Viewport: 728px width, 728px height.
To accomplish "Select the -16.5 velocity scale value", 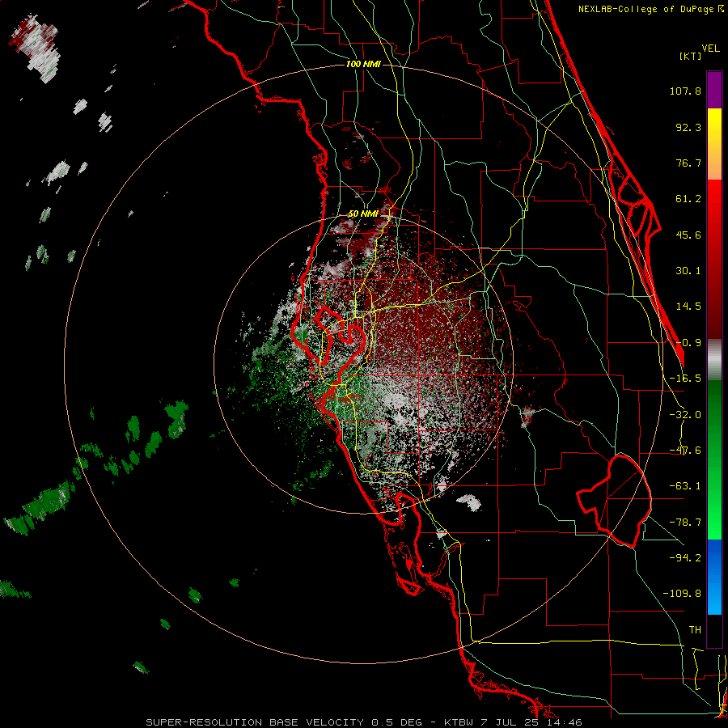I will (685, 379).
